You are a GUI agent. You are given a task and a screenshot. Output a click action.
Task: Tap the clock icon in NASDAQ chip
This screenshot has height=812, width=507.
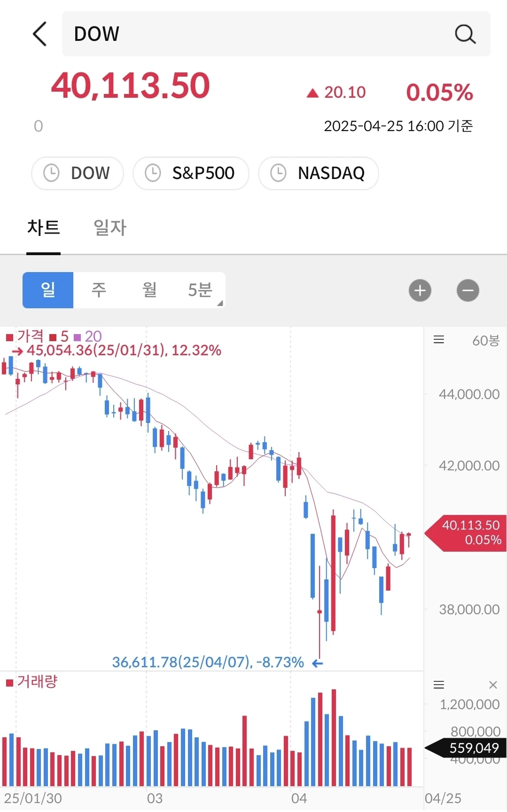click(278, 173)
